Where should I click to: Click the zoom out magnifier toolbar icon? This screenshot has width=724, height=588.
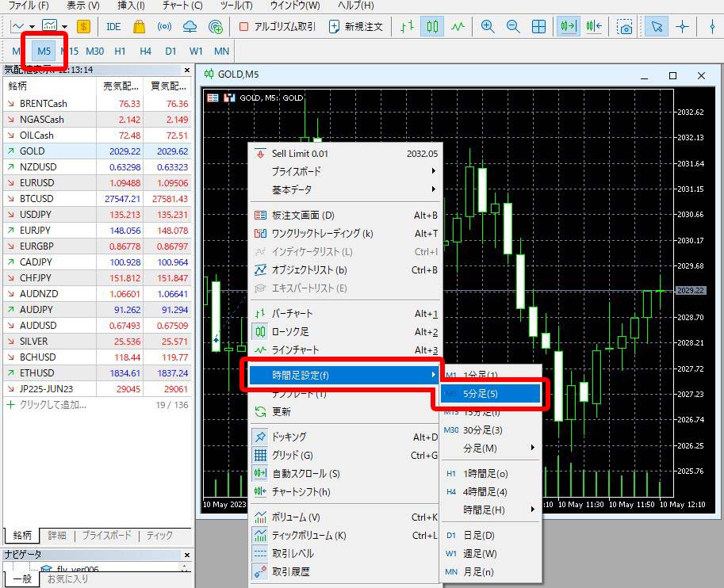(513, 26)
